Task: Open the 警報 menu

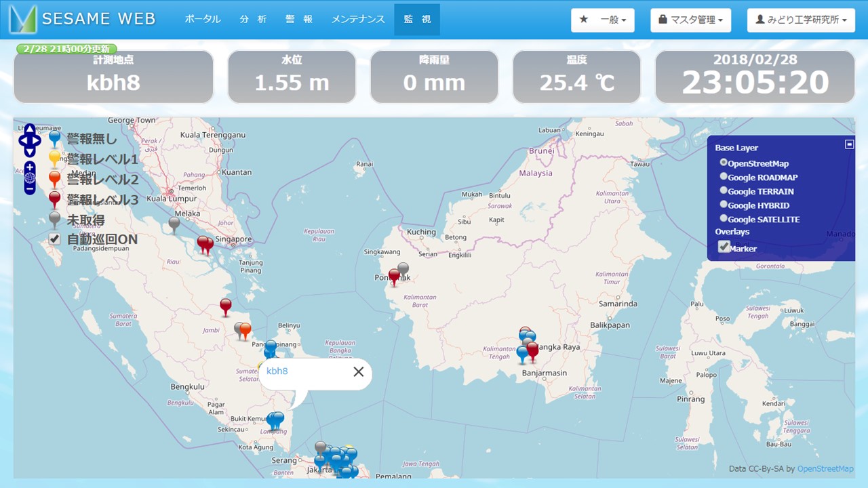Action: coord(299,20)
